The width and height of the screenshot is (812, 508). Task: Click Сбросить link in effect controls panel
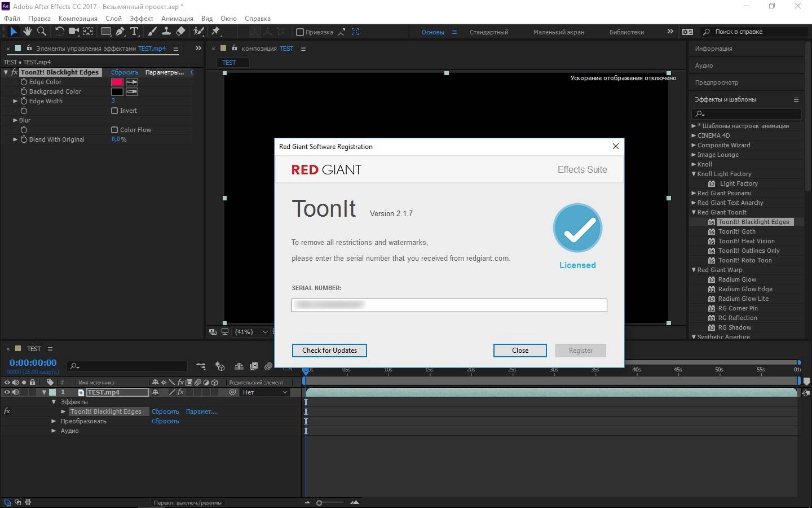pyautogui.click(x=125, y=72)
